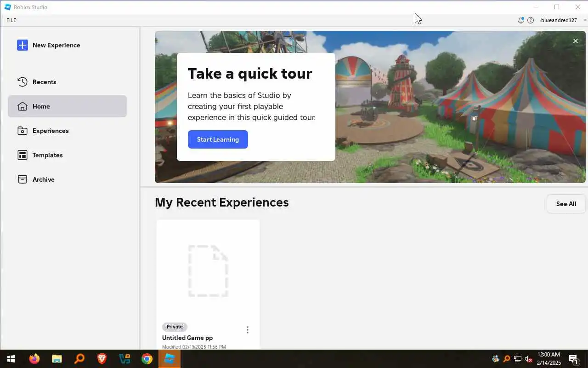Click the network tray icon
Image resolution: width=588 pixels, height=368 pixels.
click(518, 359)
